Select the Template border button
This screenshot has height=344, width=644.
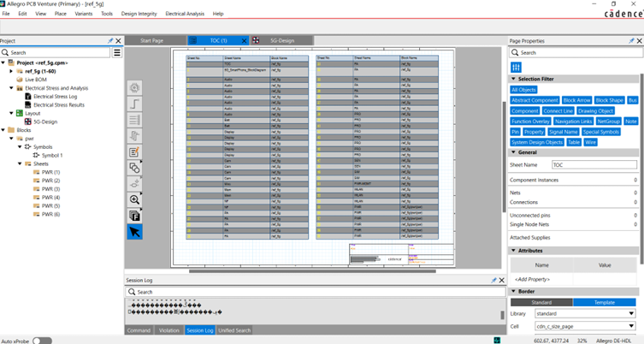[x=604, y=302]
